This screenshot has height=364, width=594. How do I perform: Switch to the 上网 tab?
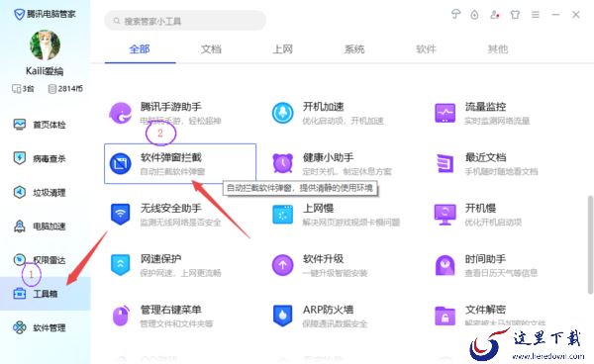[282, 48]
